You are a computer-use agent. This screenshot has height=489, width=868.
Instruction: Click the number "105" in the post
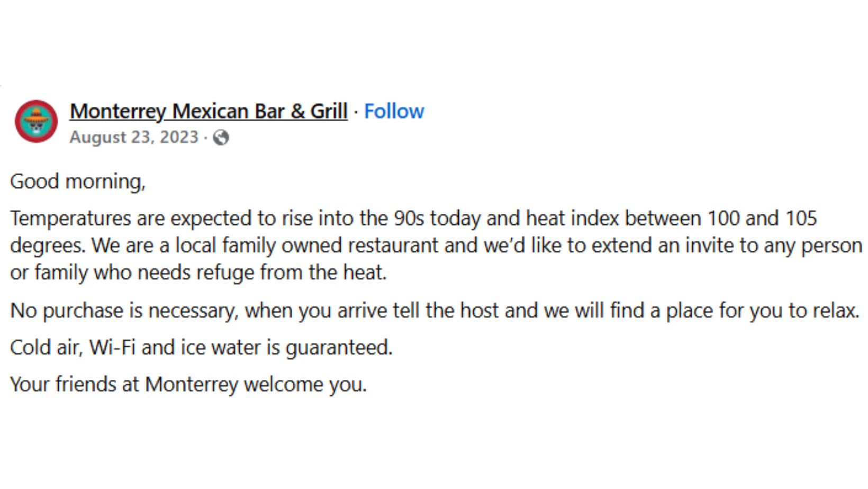tap(801, 218)
